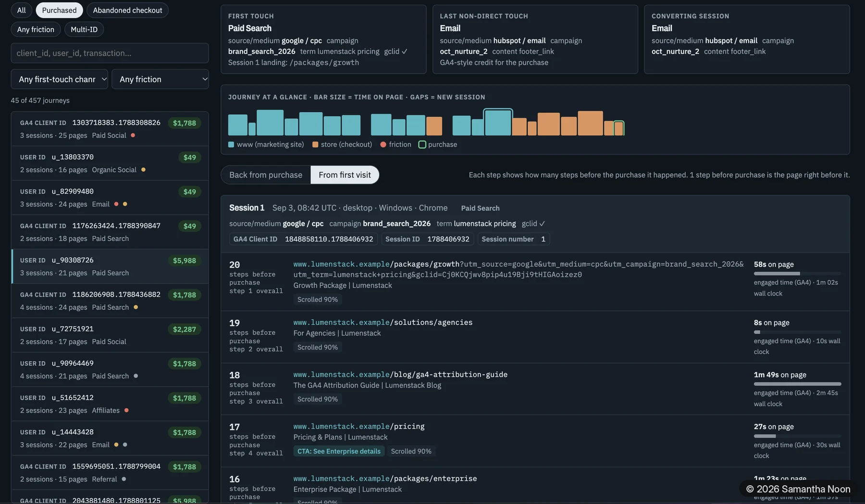Click the green-outlined purchase bar in journey chart

point(619,128)
